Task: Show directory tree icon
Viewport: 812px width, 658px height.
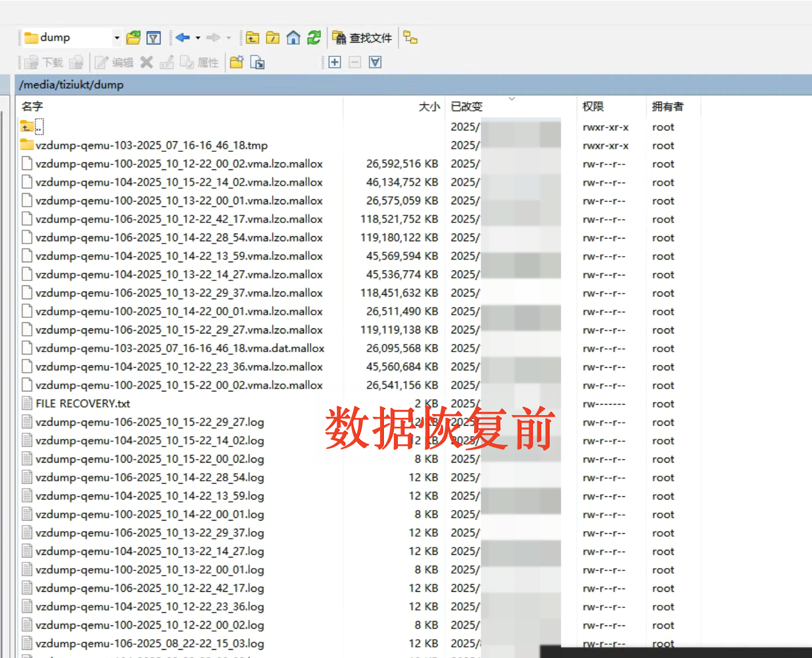Action: [410, 38]
